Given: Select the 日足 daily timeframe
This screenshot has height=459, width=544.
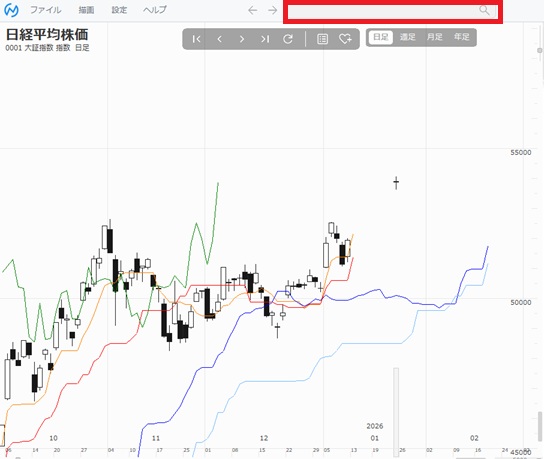Looking at the screenshot, I should pos(381,37).
